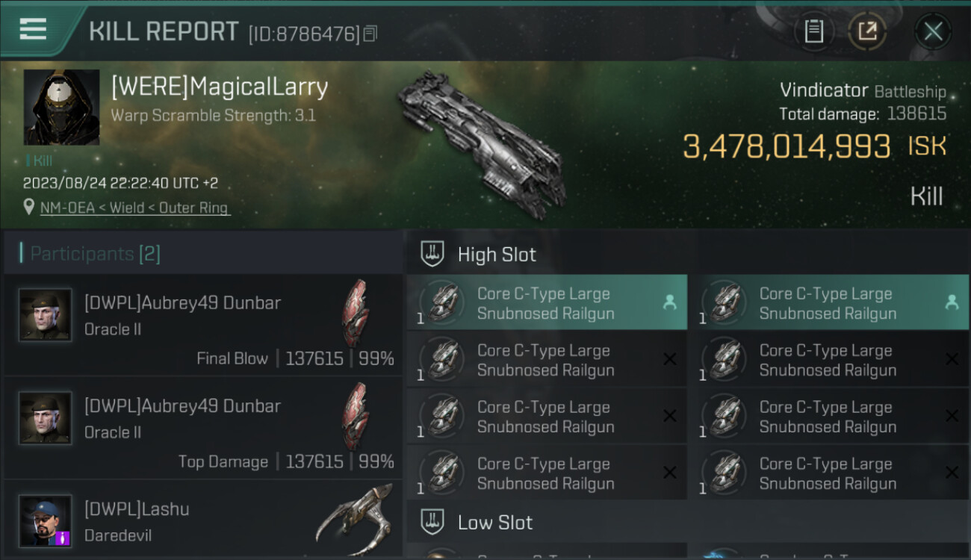Click the person icon on second highlighted railgun
The width and height of the screenshot is (971, 560).
pyautogui.click(x=952, y=302)
